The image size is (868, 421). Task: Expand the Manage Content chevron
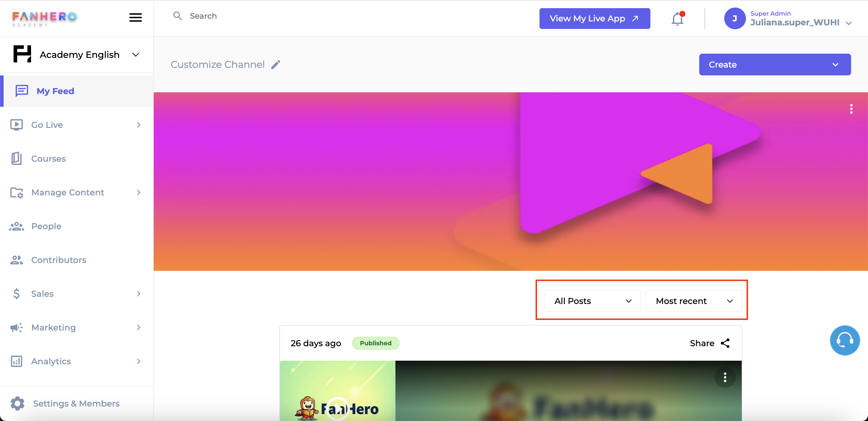(139, 192)
